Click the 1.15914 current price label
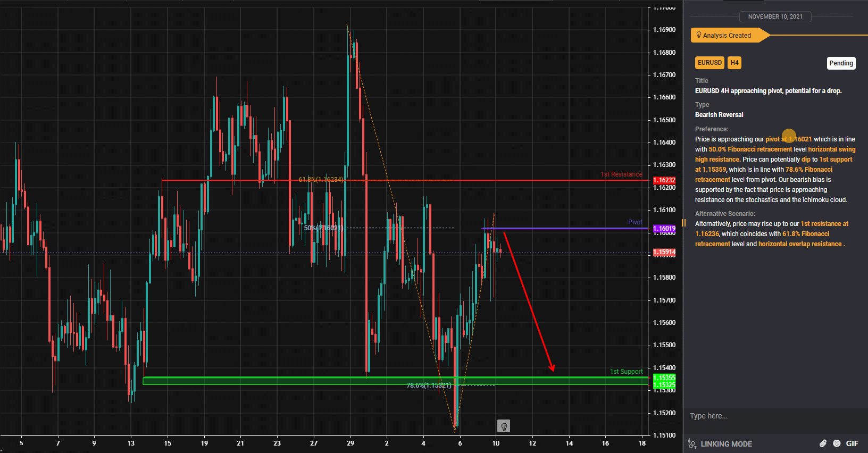The width and height of the screenshot is (868, 453). [x=664, y=252]
